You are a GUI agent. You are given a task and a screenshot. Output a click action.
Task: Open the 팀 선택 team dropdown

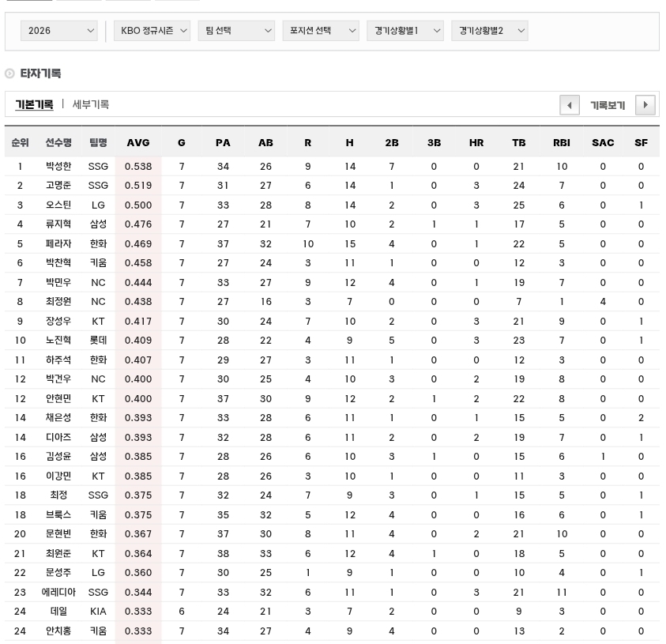pos(235,31)
